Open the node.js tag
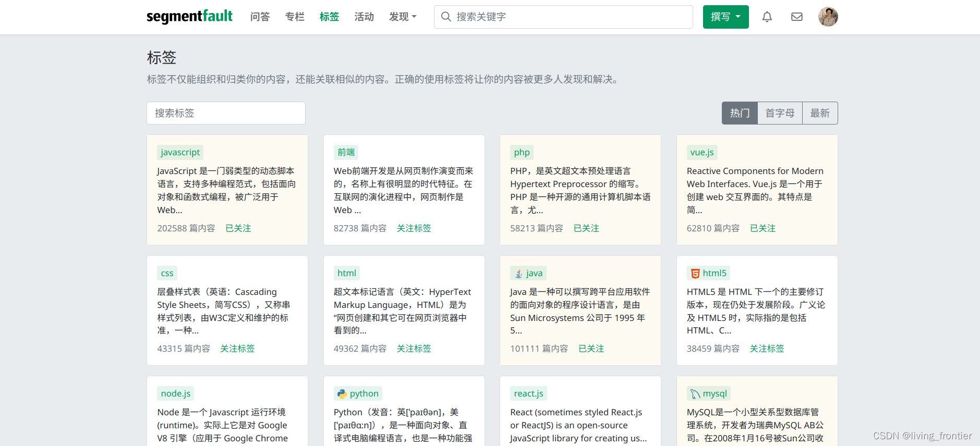 175,393
